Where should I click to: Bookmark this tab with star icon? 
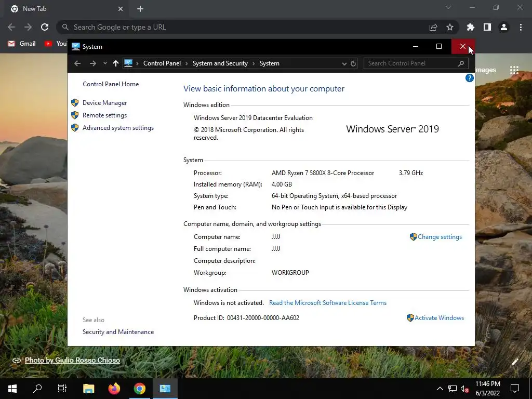450,27
